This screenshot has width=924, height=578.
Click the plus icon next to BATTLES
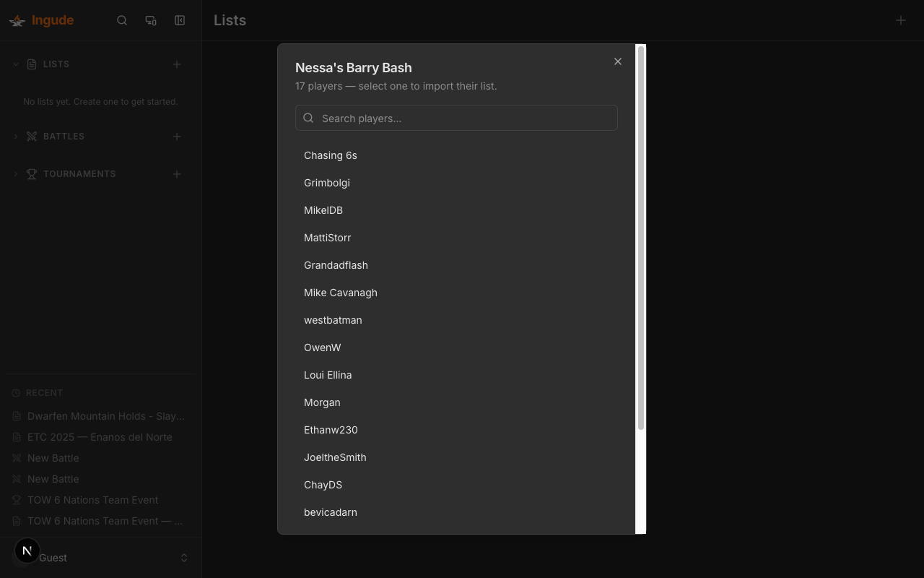[x=177, y=136]
